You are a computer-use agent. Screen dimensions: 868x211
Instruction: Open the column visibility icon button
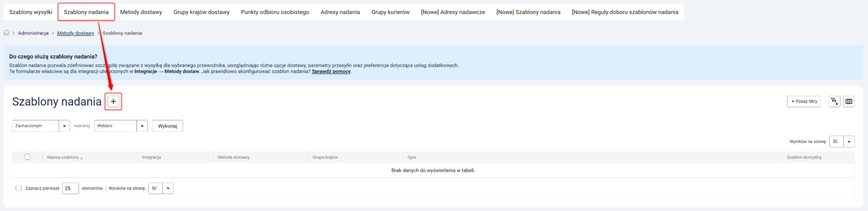tap(848, 102)
